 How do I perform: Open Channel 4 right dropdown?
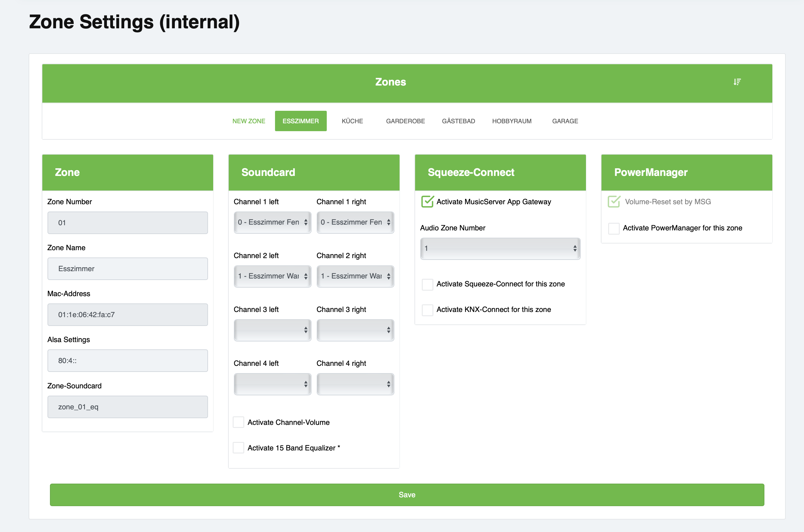click(x=355, y=384)
